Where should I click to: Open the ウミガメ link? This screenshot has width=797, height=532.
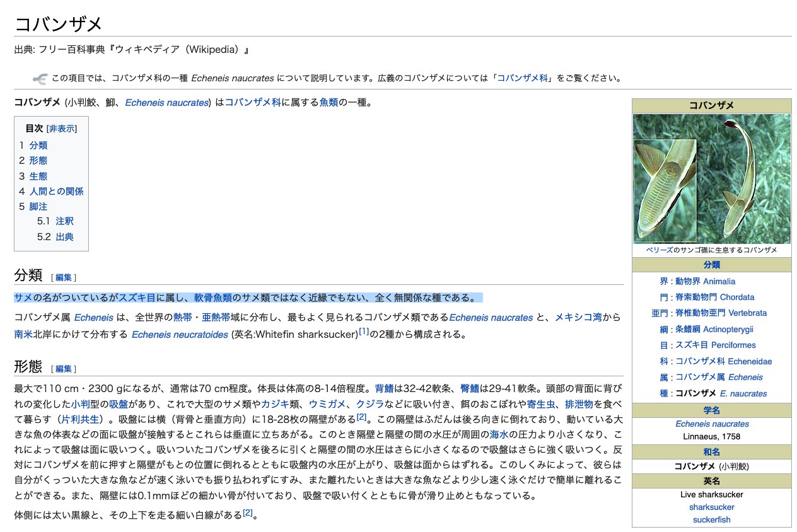(x=327, y=403)
